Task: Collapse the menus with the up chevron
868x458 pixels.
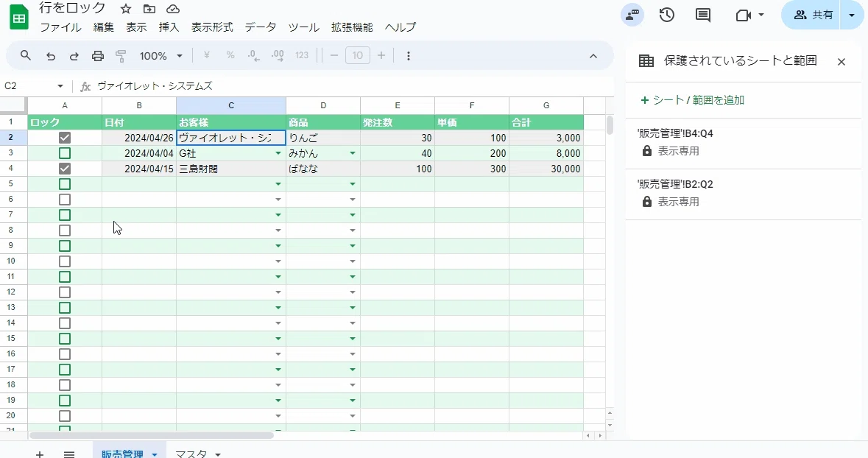Action: point(593,56)
